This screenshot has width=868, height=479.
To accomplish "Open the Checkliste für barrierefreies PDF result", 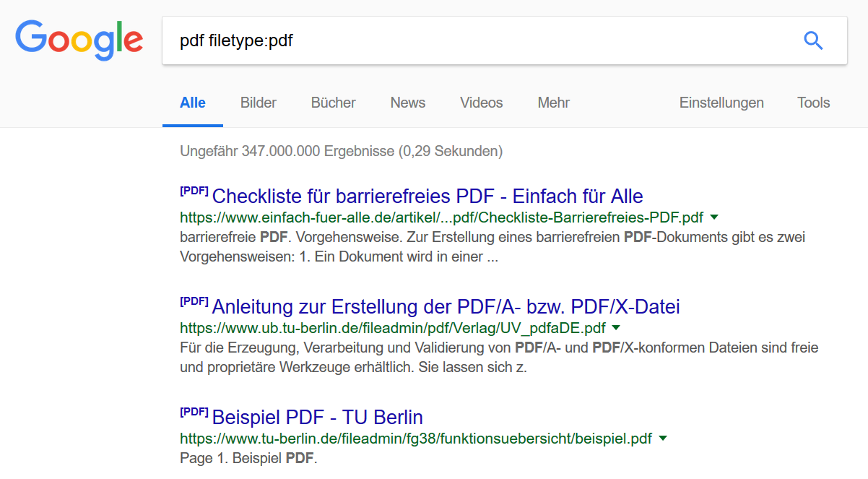I will (428, 196).
